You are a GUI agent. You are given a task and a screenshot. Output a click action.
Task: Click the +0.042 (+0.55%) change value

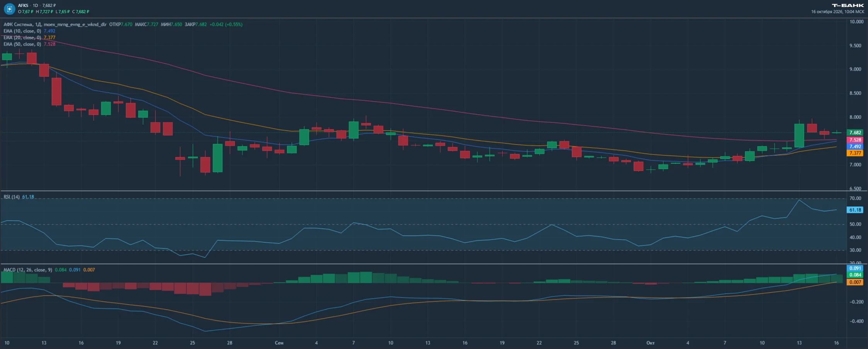click(226, 24)
